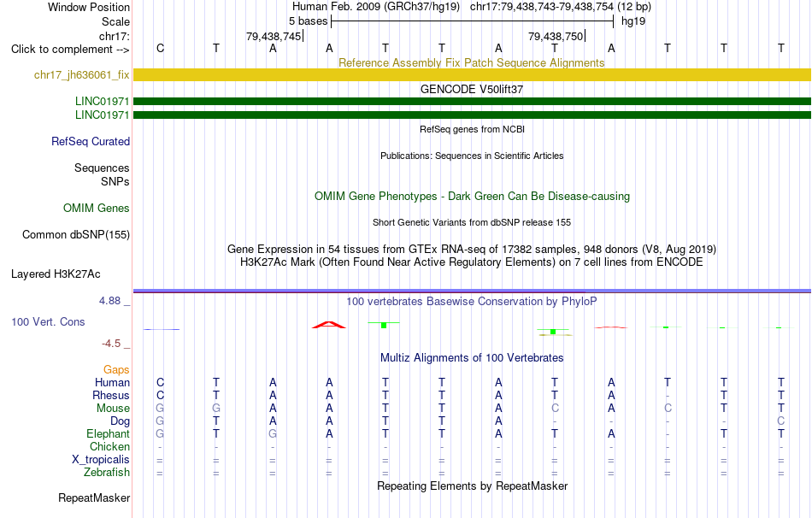The height and width of the screenshot is (518, 812).
Task: Click the 4.88 PhyloP axis maximum
Action: pos(109,301)
